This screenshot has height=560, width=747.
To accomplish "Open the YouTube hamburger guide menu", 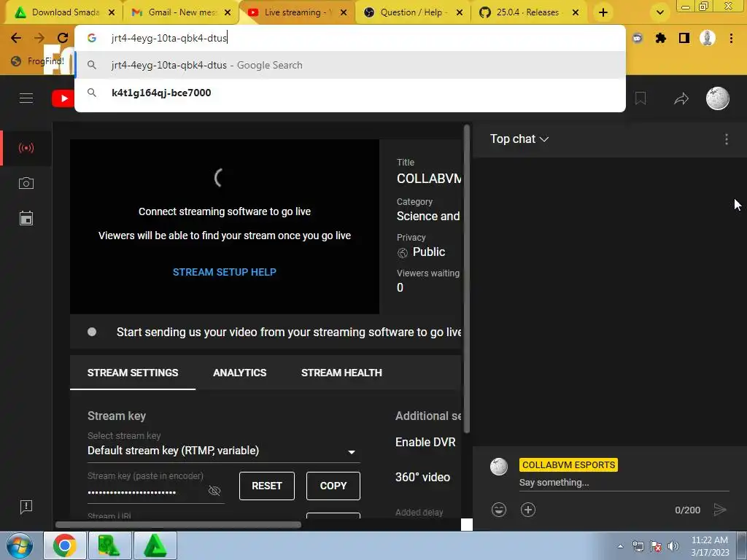I will tap(26, 98).
